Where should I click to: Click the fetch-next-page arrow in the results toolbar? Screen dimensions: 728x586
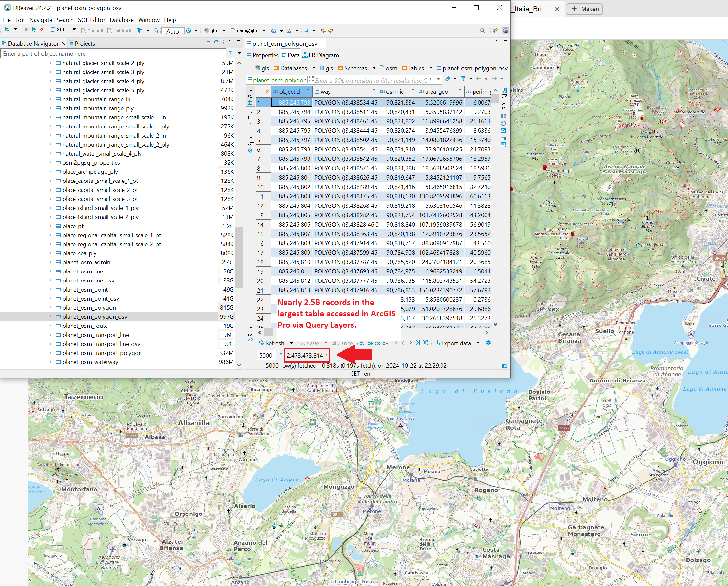pos(410,343)
